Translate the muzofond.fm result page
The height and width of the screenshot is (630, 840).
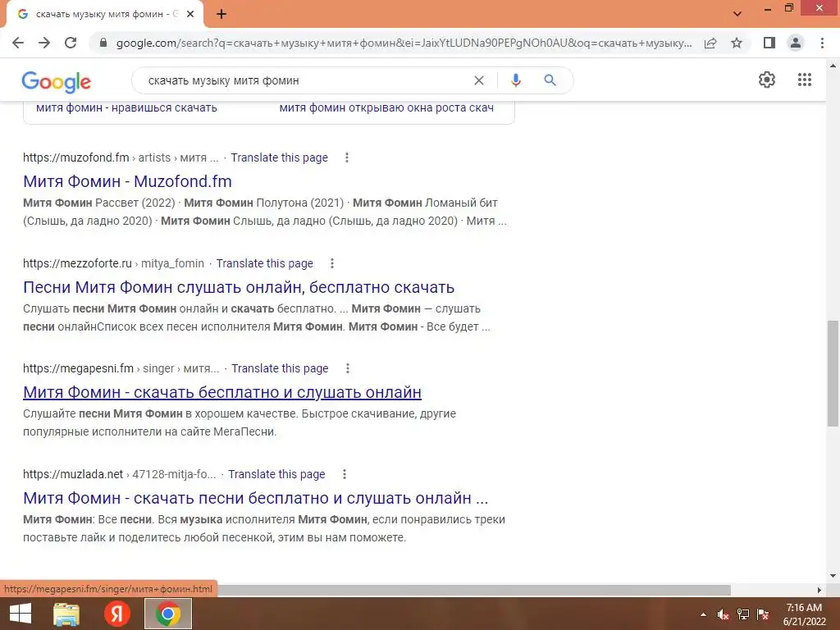pyautogui.click(x=279, y=157)
